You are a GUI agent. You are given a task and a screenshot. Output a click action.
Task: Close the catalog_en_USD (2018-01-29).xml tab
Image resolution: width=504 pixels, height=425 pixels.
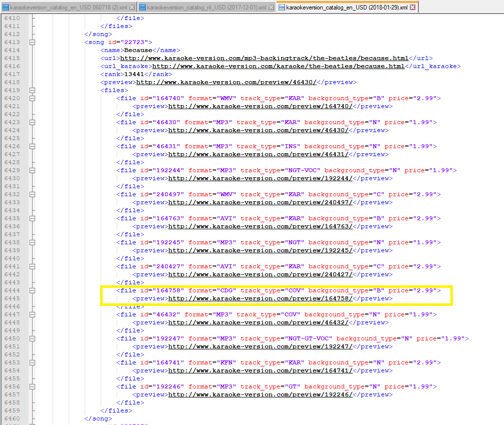(x=412, y=8)
